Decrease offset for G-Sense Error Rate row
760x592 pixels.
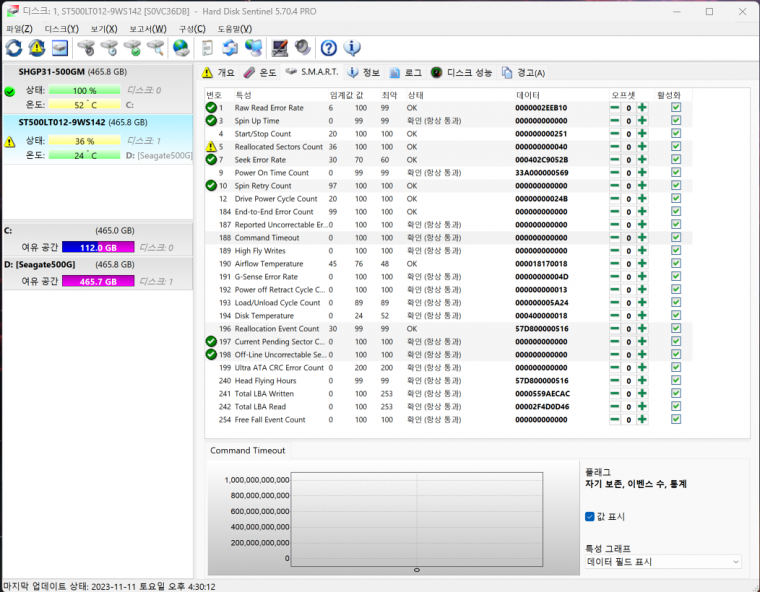click(615, 276)
